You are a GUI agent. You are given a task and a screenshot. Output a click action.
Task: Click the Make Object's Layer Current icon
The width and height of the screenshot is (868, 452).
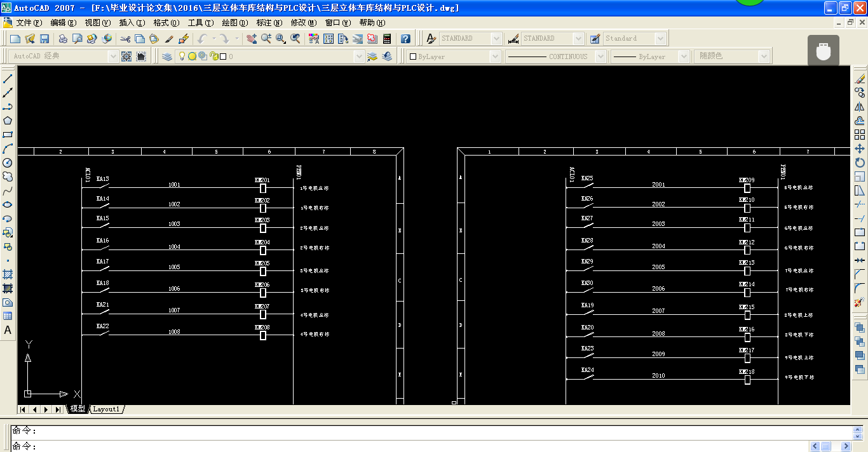[372, 56]
